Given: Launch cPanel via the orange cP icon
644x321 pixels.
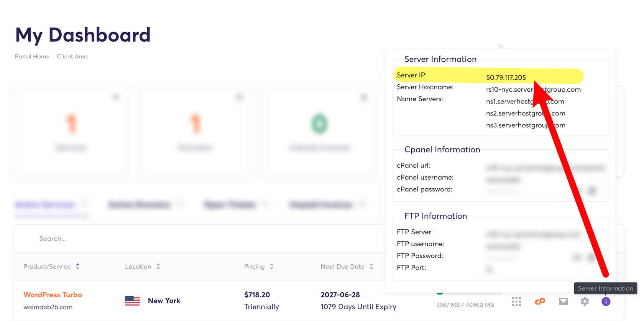Looking at the screenshot, I should pos(540,302).
